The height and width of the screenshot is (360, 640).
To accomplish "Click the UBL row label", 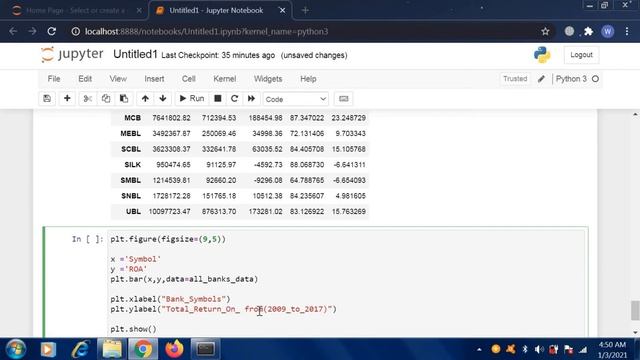I will click(133, 211).
